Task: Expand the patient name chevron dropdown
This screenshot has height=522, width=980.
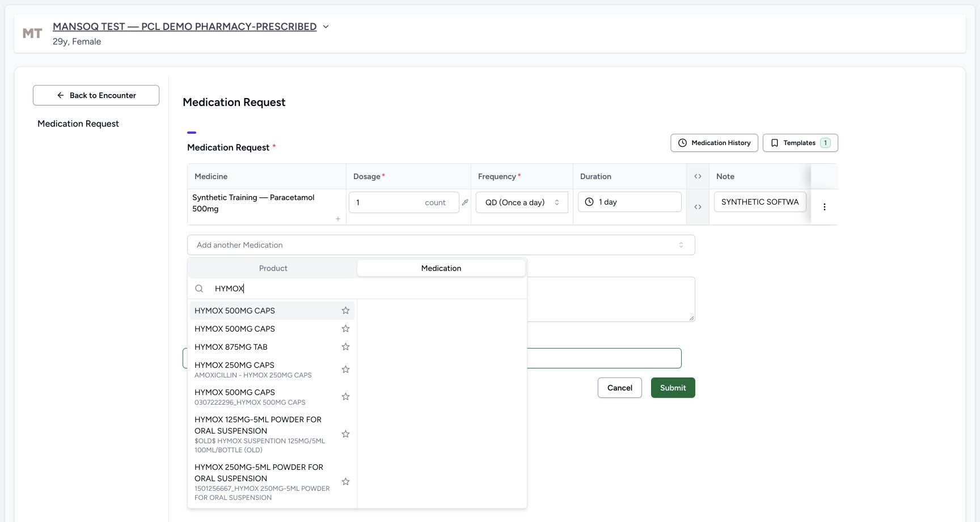Action: click(326, 27)
